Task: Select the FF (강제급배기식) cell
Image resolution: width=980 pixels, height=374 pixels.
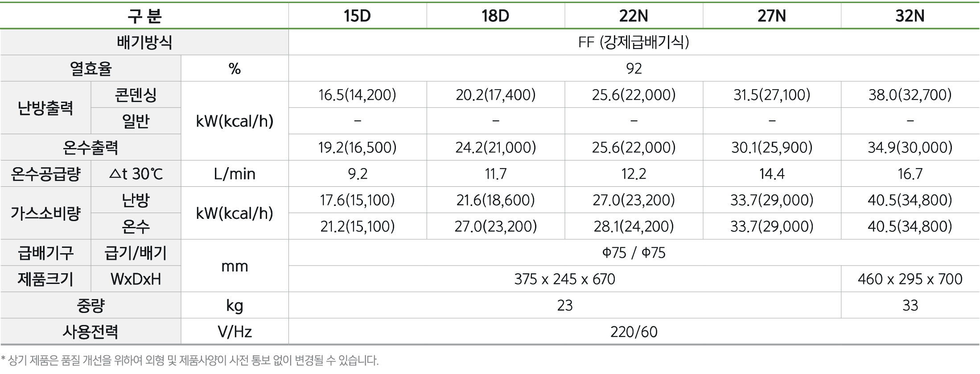Action: [x=634, y=42]
